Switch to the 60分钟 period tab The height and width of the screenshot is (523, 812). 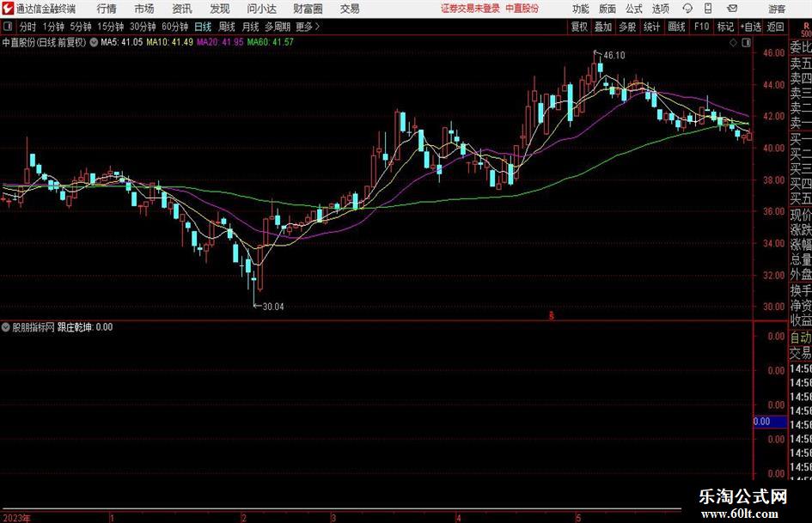coord(175,27)
